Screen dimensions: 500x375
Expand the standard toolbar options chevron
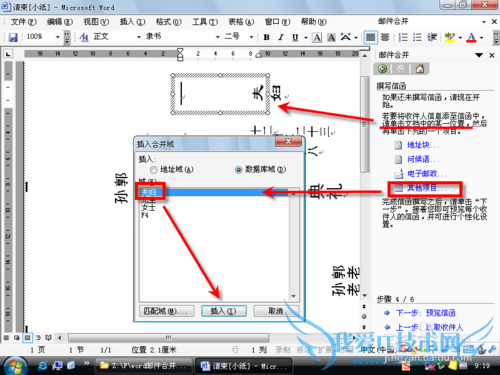(x=67, y=37)
